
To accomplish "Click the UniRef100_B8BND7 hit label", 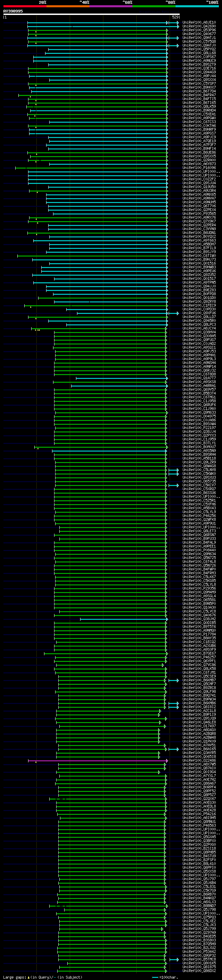I will pos(199,906).
